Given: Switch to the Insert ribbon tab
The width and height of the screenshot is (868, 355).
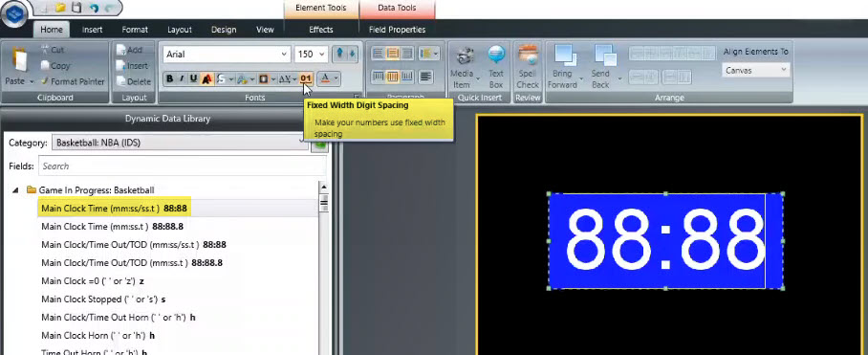Looking at the screenshot, I should tap(93, 30).
